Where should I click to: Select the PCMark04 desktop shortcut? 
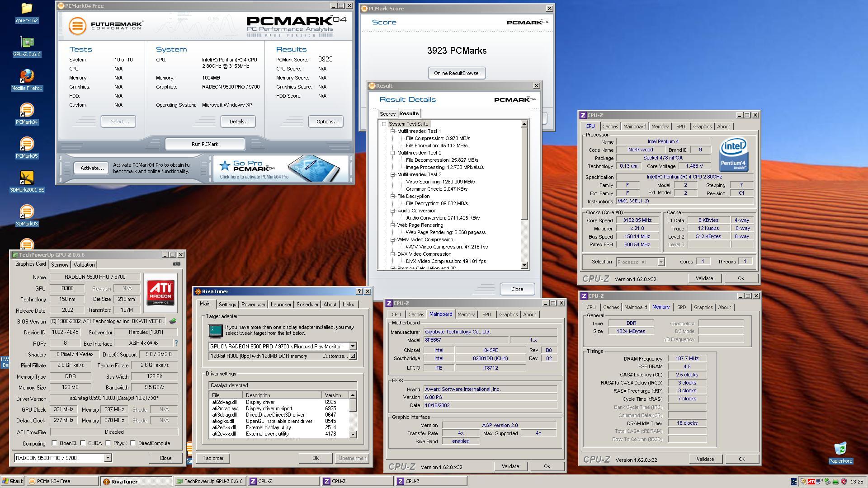27,114
